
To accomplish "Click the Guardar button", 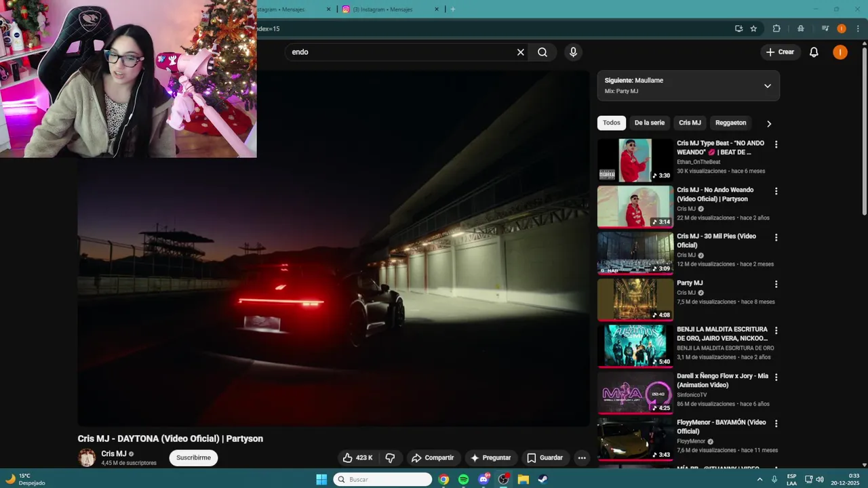I will [x=545, y=457].
